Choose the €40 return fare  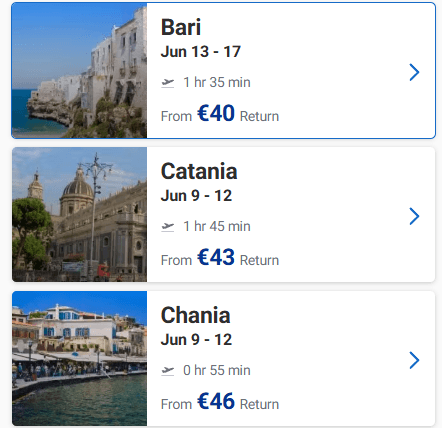pyautogui.click(x=216, y=113)
